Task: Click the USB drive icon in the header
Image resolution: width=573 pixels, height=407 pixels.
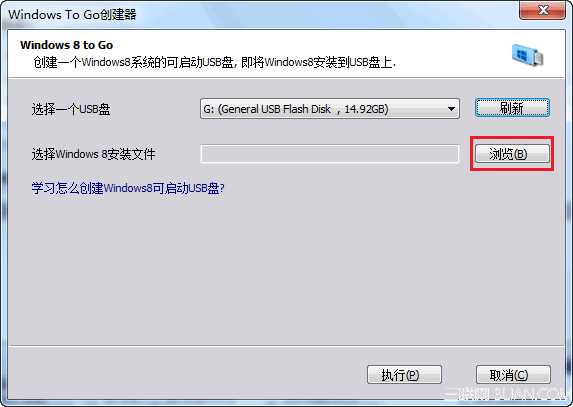Action: 527,55
